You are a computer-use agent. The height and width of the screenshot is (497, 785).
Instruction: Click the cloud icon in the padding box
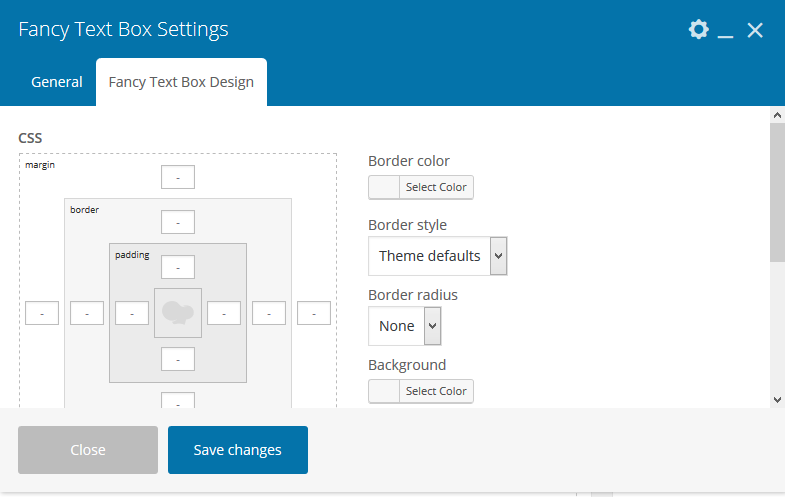(178, 313)
